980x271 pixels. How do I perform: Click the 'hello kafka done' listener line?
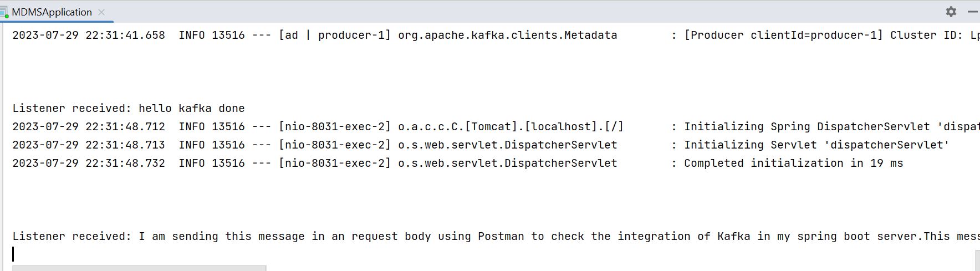pyautogui.click(x=129, y=108)
